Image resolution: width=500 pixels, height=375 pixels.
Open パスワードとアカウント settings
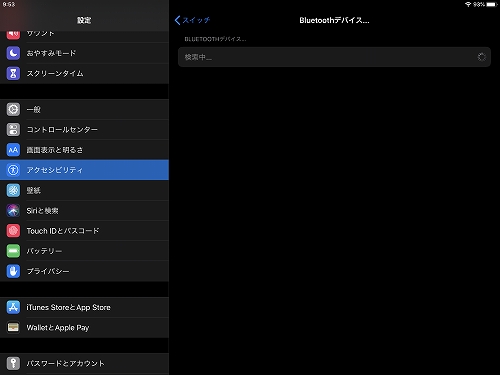(84, 363)
